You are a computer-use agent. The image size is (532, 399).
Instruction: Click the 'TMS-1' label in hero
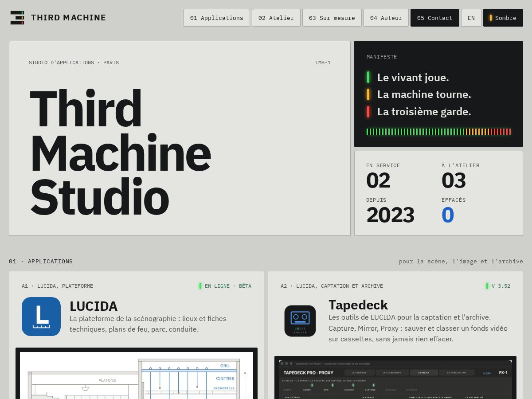tap(323, 63)
